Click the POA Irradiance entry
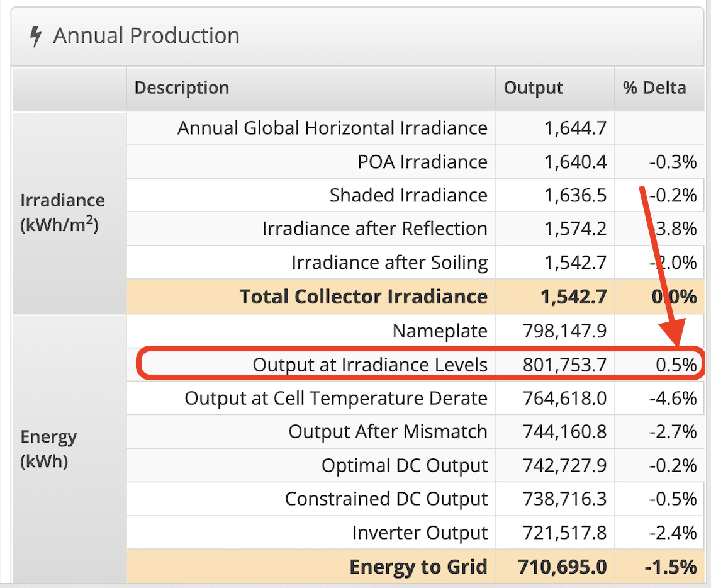The height and width of the screenshot is (588, 711). [423, 162]
